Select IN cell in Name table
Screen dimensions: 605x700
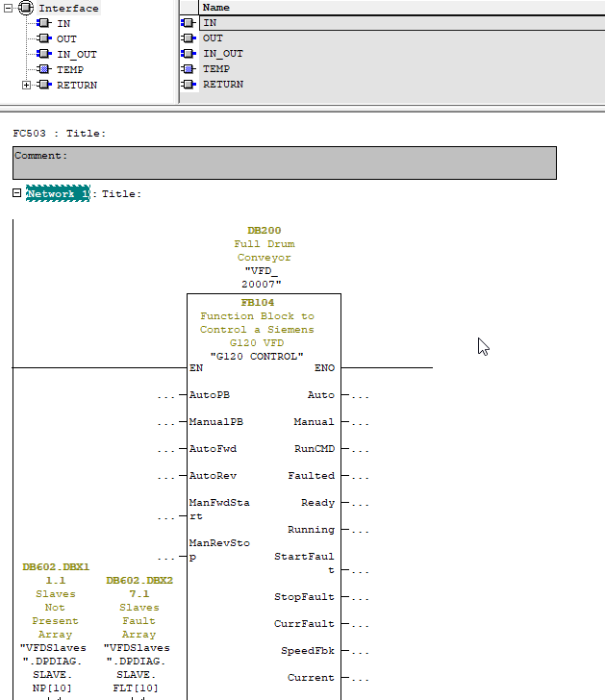click(402, 23)
